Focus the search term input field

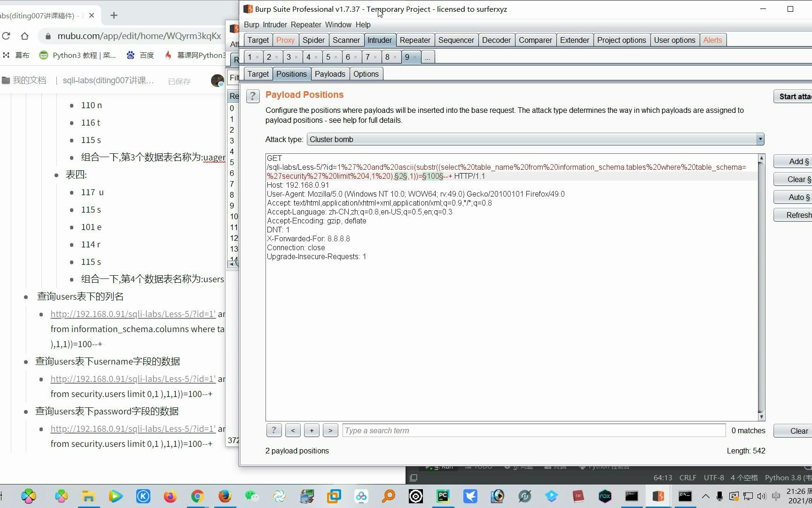[x=534, y=430]
